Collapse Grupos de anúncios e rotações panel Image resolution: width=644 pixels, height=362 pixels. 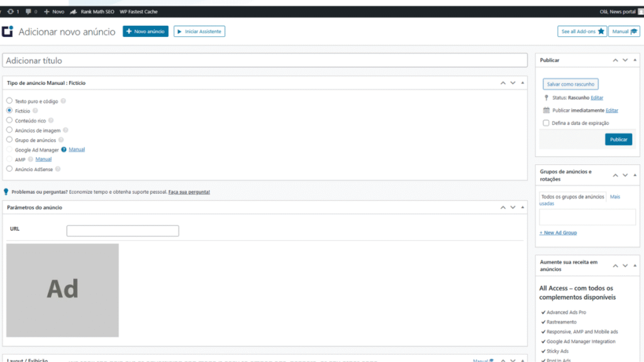(x=635, y=175)
